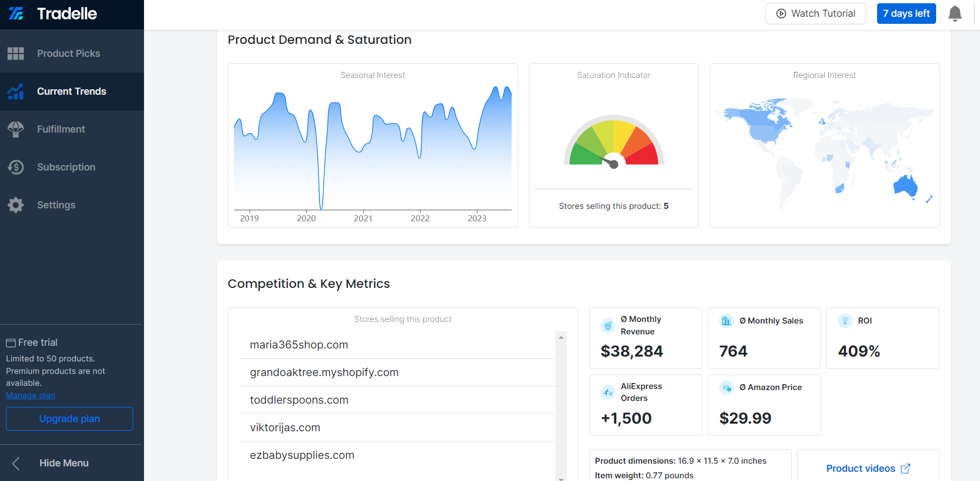980x481 pixels.
Task: Open the Manage plan link
Action: (x=30, y=396)
